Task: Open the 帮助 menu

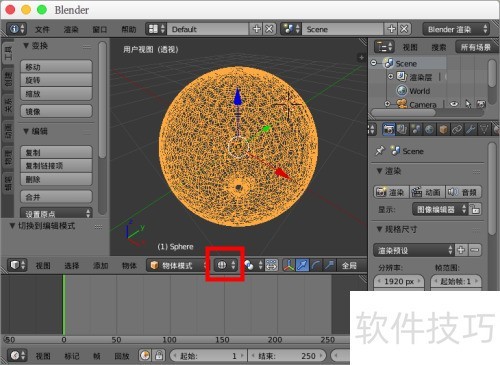Action: click(129, 29)
